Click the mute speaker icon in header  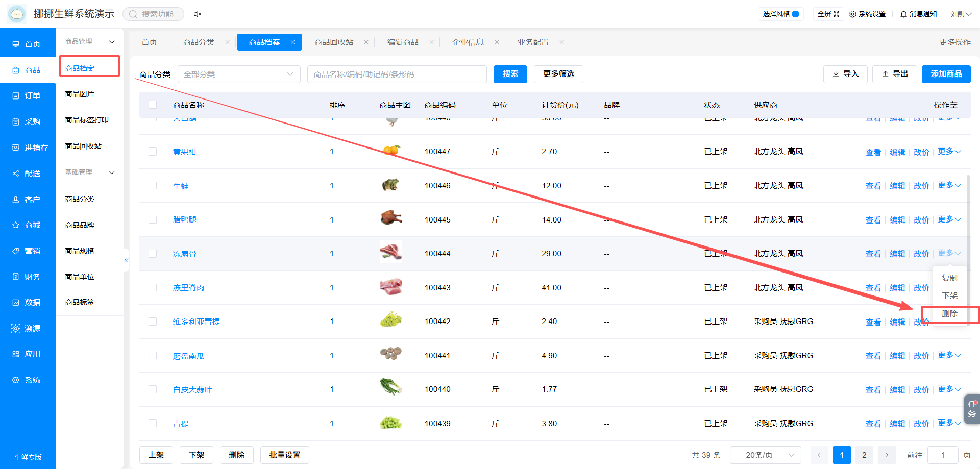tap(197, 14)
